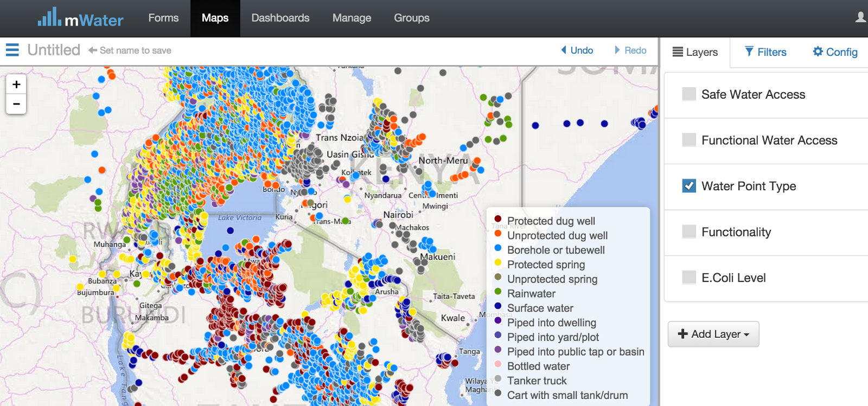
Task: Open the Groups page
Action: 412,18
